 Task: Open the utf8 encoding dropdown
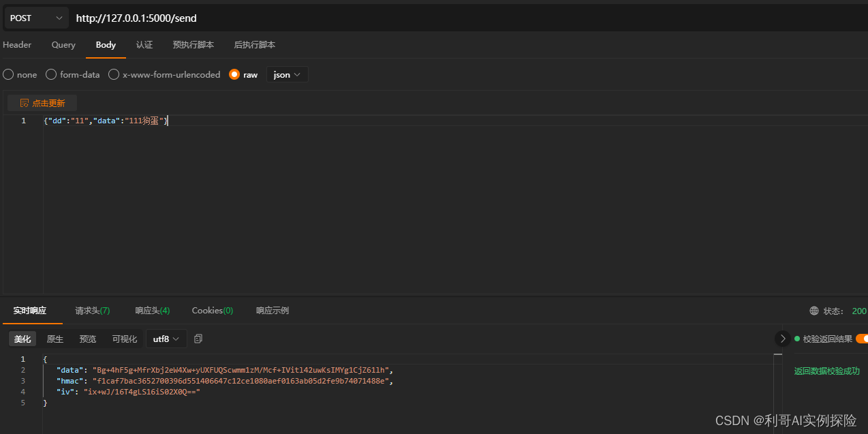click(166, 339)
